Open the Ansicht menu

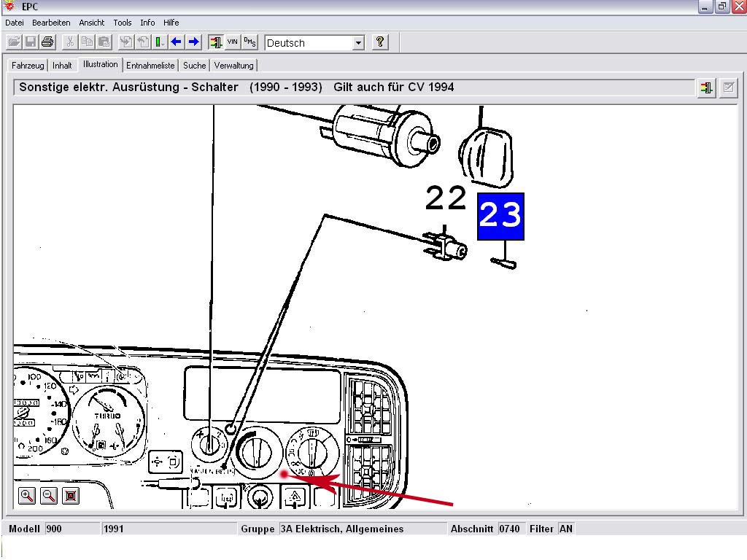(x=91, y=23)
